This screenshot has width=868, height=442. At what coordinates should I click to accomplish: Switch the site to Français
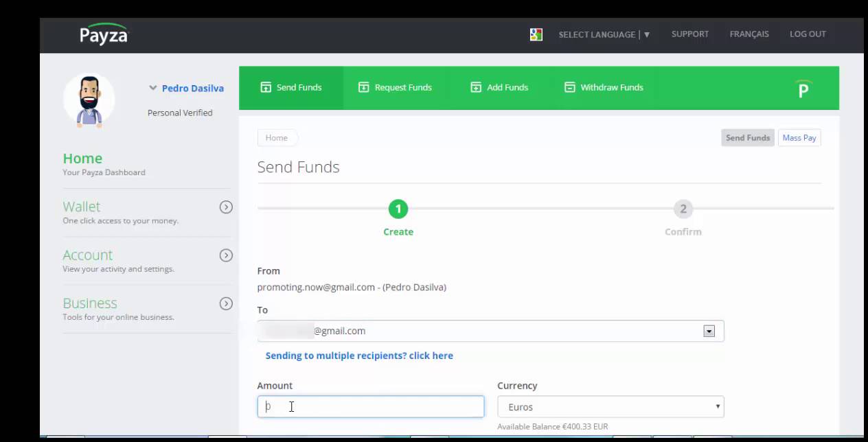click(x=749, y=34)
